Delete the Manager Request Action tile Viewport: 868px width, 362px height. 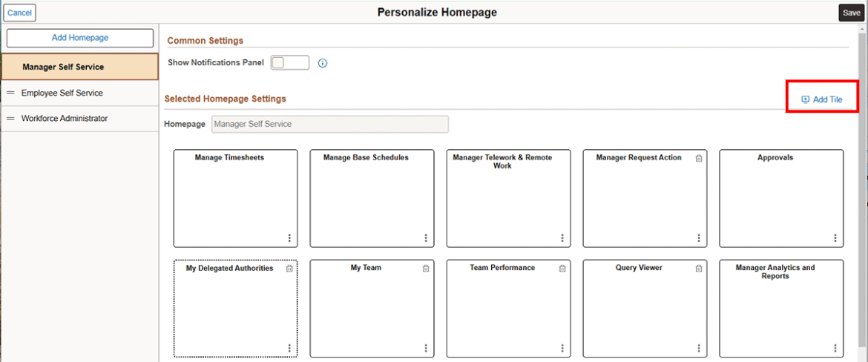[x=699, y=158]
